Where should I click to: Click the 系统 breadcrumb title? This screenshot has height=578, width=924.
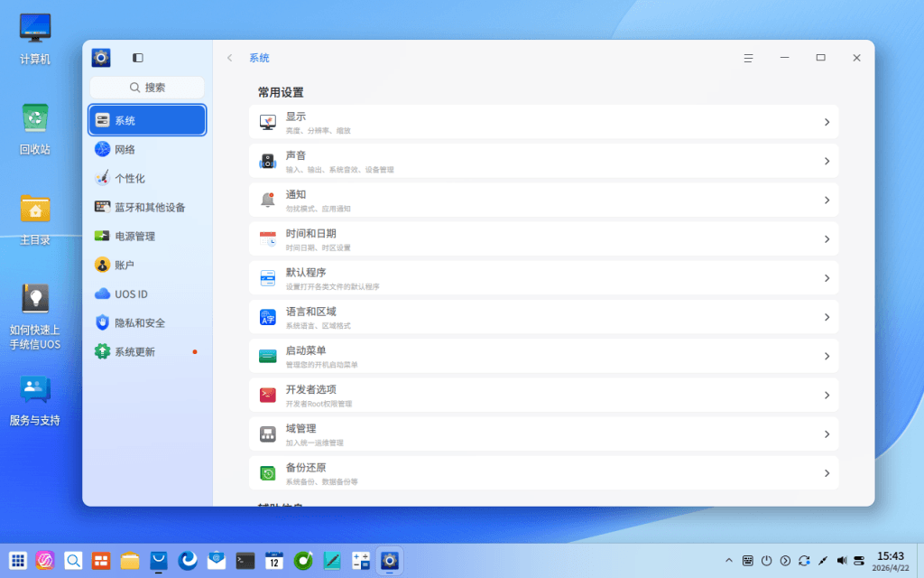(259, 58)
